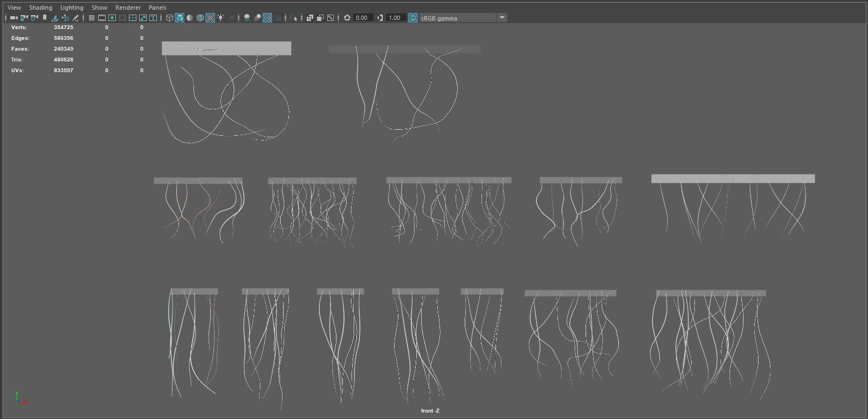Screen dimensions: 868x419
Task: Click the Edges count 586356
Action: tap(64, 38)
